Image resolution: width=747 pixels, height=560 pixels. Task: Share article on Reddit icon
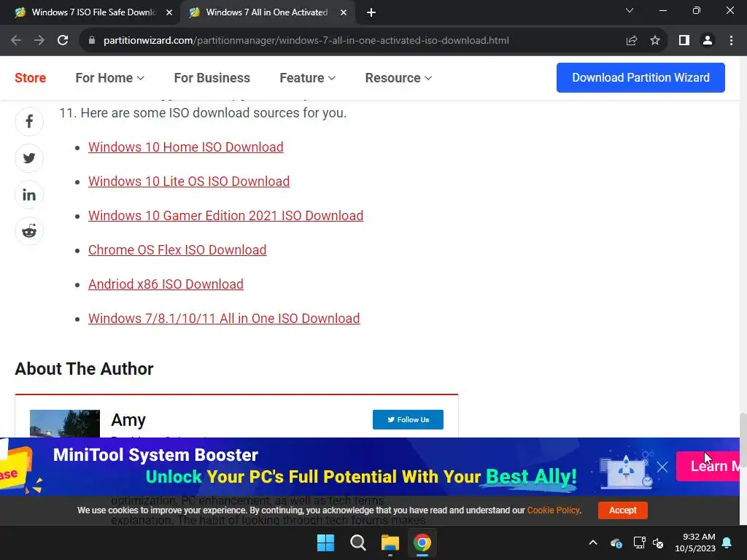(x=29, y=231)
